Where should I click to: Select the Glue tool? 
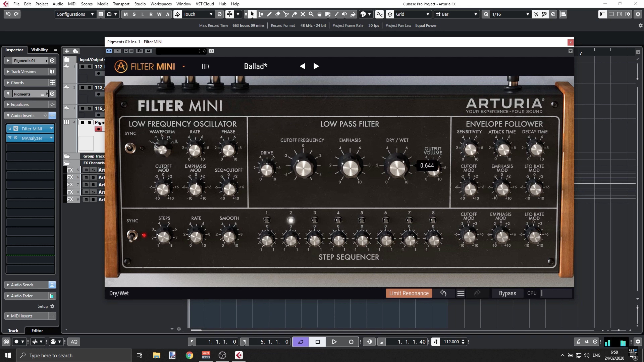click(x=294, y=14)
